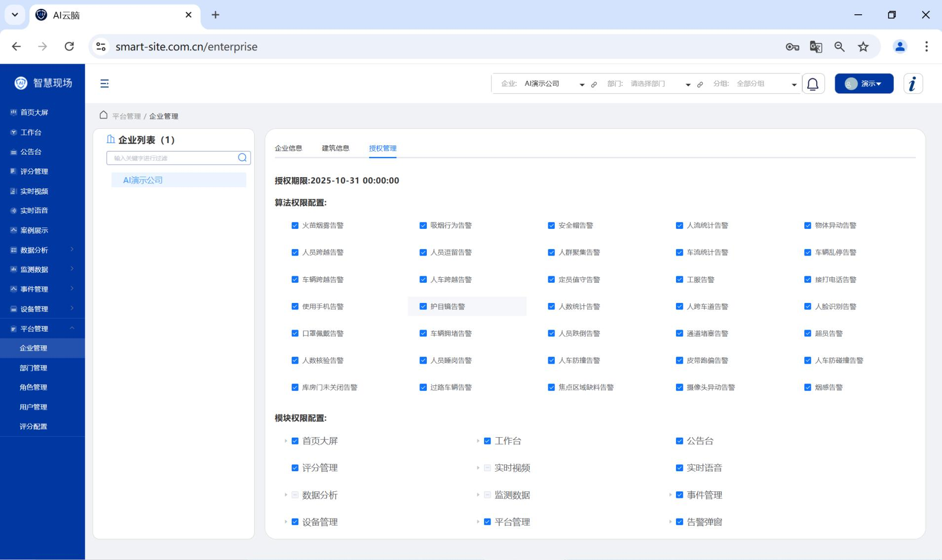Uncheck 火苗烟雾告警 algorithm

(295, 225)
